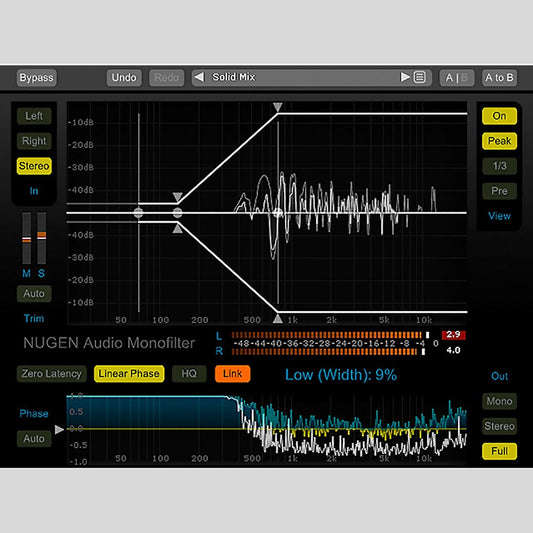Click the phase correlation display

click(266, 429)
